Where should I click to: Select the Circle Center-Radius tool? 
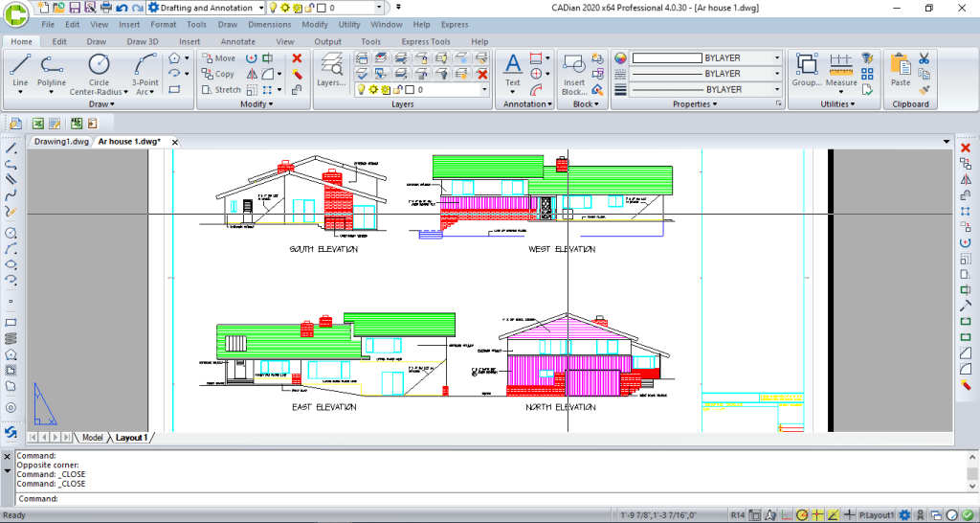click(99, 64)
